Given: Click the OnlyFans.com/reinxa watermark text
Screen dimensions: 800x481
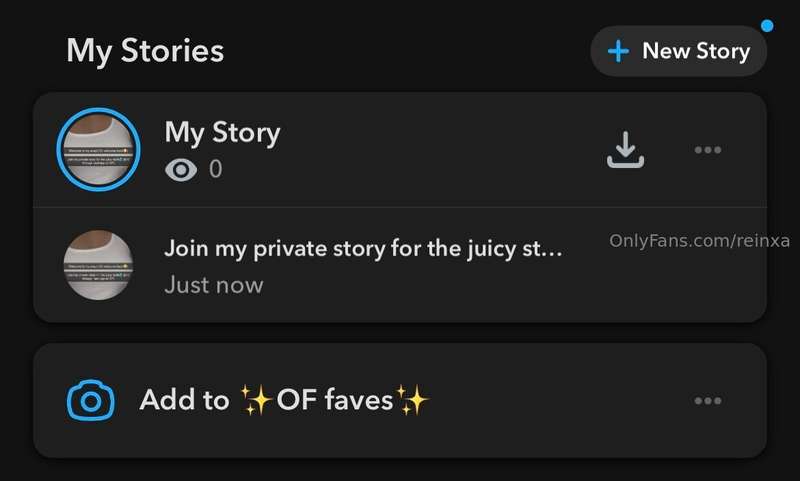Looking at the screenshot, I should tap(699, 240).
